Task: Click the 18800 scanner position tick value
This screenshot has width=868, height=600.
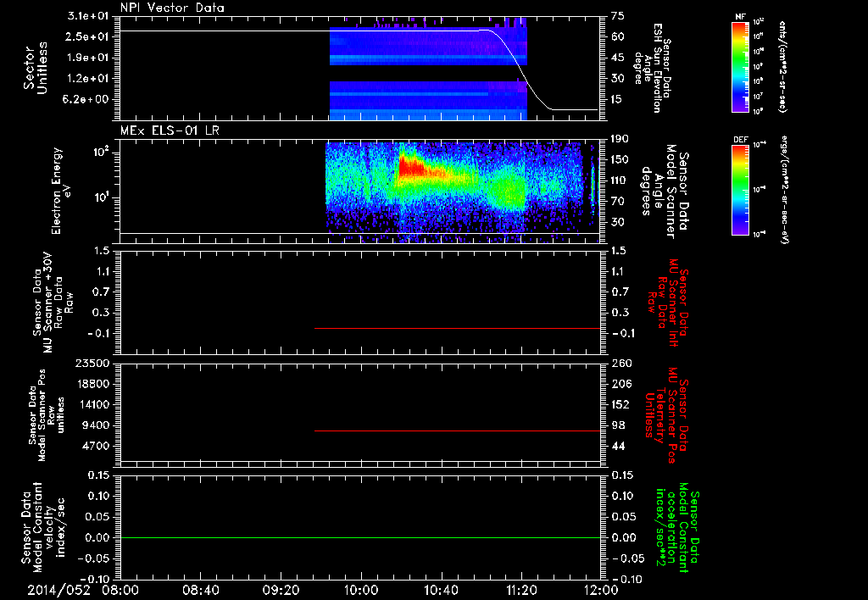Action: click(92, 384)
